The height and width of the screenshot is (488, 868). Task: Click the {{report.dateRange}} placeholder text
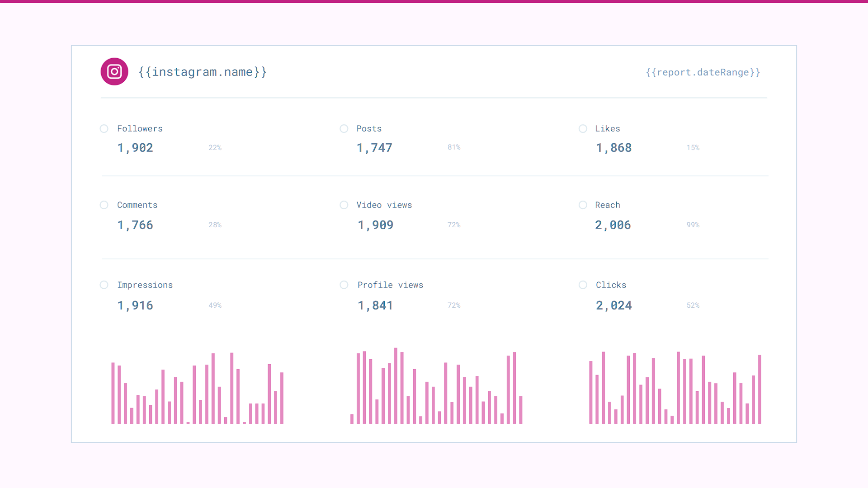[703, 72]
